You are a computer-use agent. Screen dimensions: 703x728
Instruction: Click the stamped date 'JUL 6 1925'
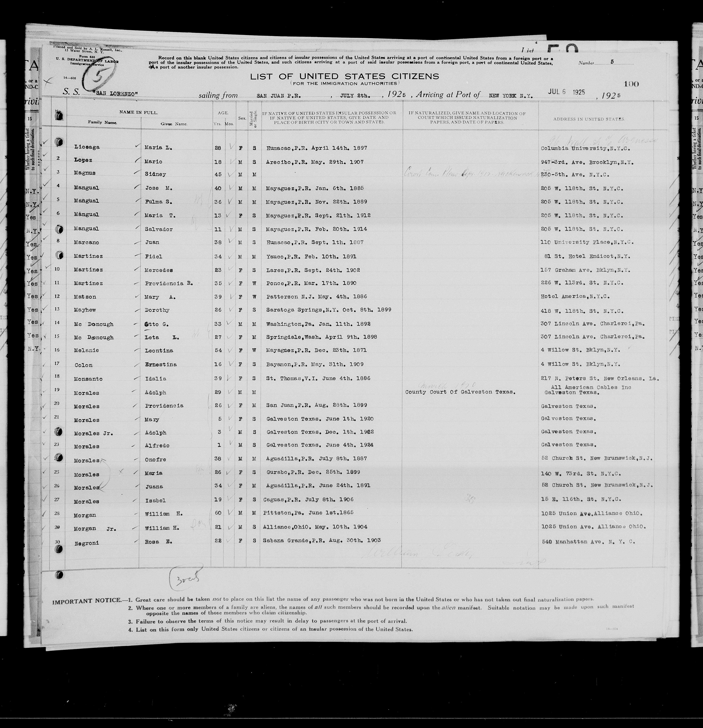coord(566,92)
